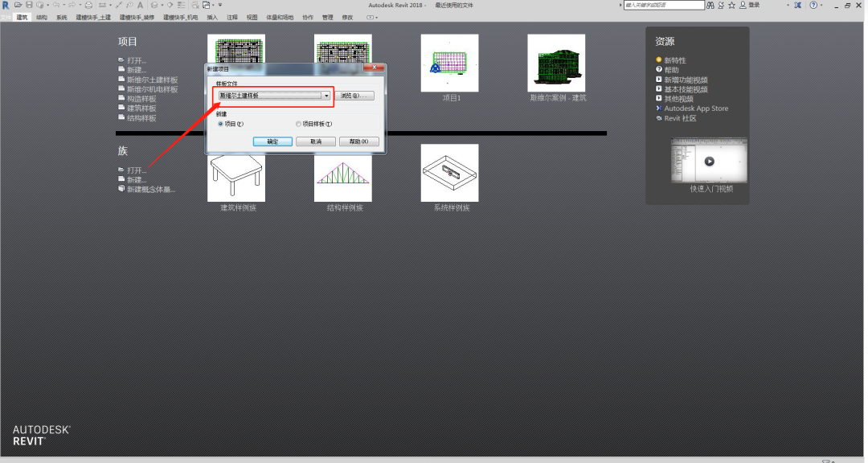This screenshot has height=463, width=868.
Task: Click the Close Hidden Windows icon
Action: tap(194, 5)
